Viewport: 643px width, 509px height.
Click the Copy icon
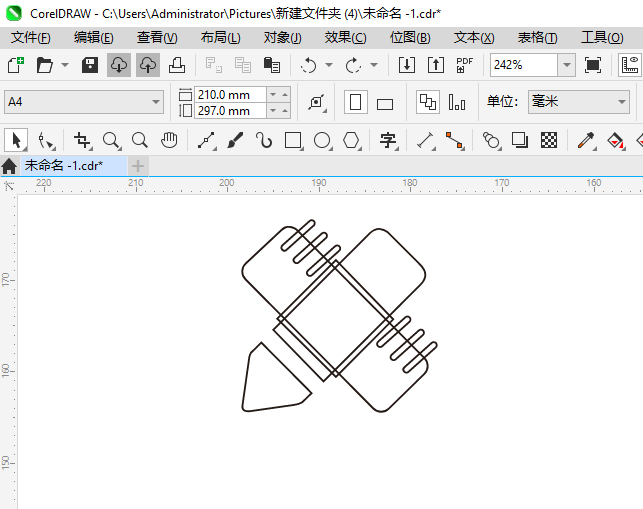pos(243,65)
